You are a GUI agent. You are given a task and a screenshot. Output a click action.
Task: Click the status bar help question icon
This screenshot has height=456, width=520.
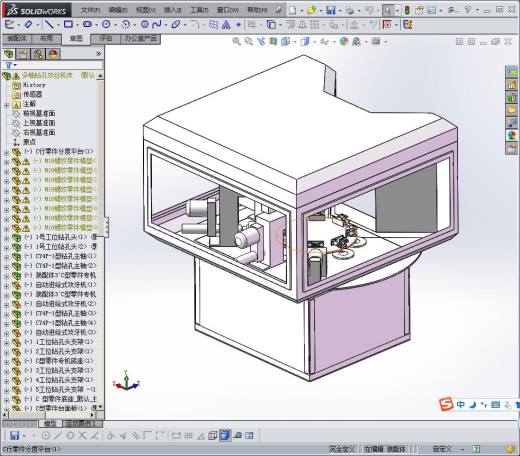click(x=476, y=449)
